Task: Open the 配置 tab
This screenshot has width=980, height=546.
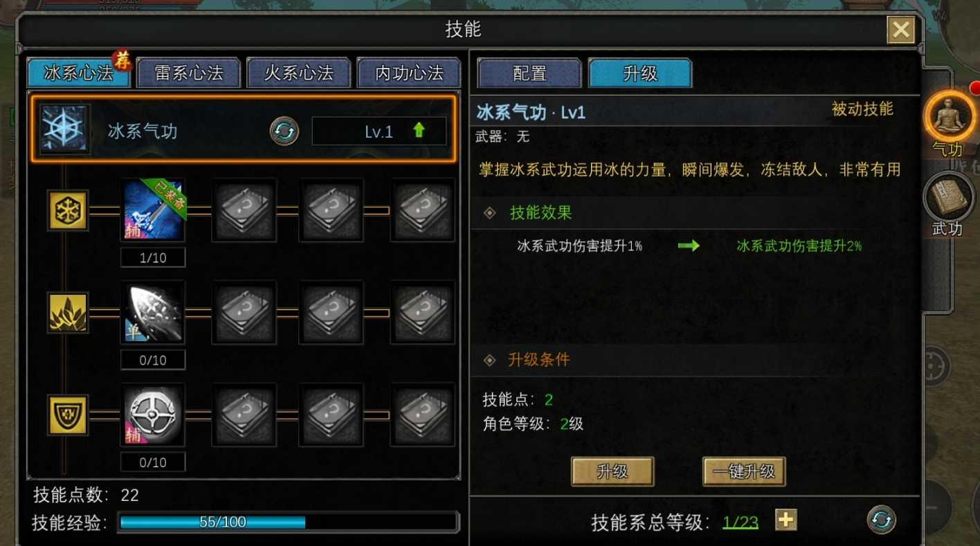Action: [x=529, y=73]
